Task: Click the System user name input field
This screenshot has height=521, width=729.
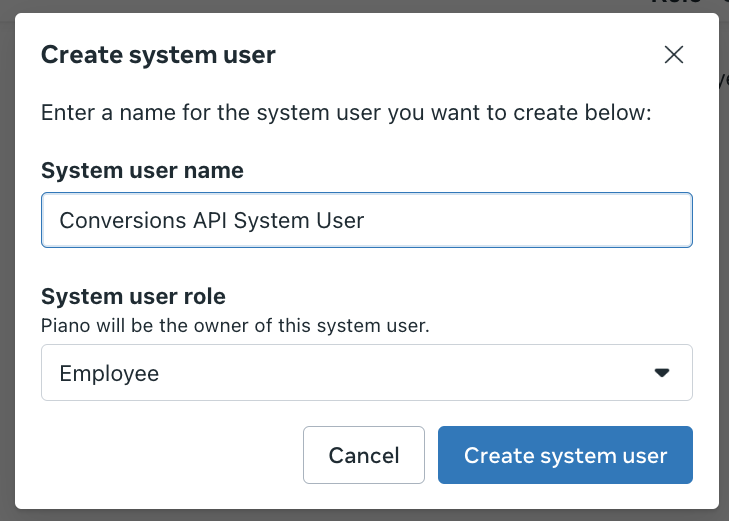Action: (367, 220)
